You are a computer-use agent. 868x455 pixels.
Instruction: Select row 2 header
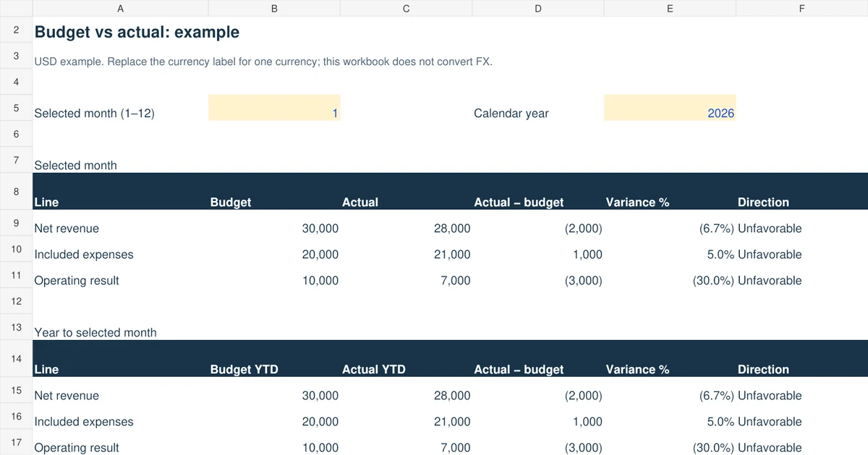point(16,30)
